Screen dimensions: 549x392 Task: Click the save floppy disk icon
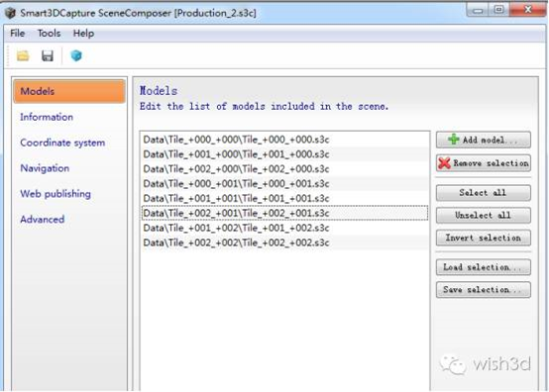coord(48,55)
